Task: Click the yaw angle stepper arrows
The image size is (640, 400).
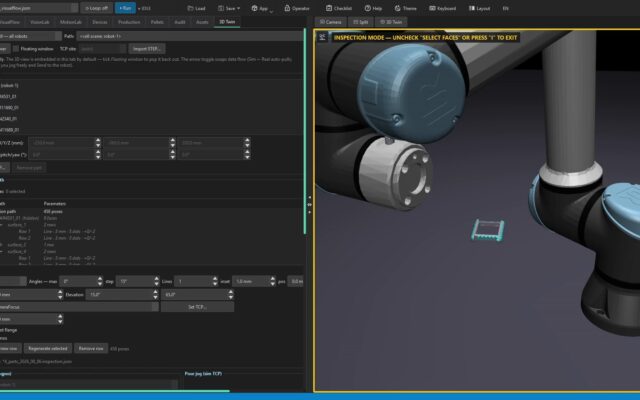Action: [247, 155]
